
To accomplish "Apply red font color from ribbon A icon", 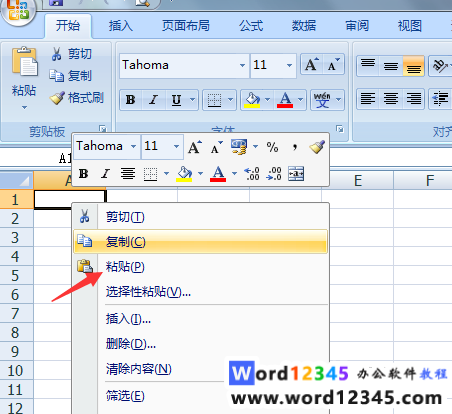I will pos(285,99).
